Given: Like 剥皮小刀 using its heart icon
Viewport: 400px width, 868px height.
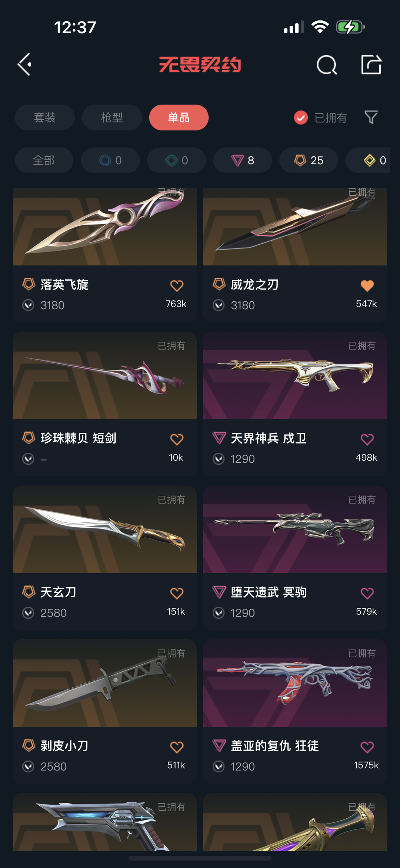Looking at the screenshot, I should click(x=177, y=747).
